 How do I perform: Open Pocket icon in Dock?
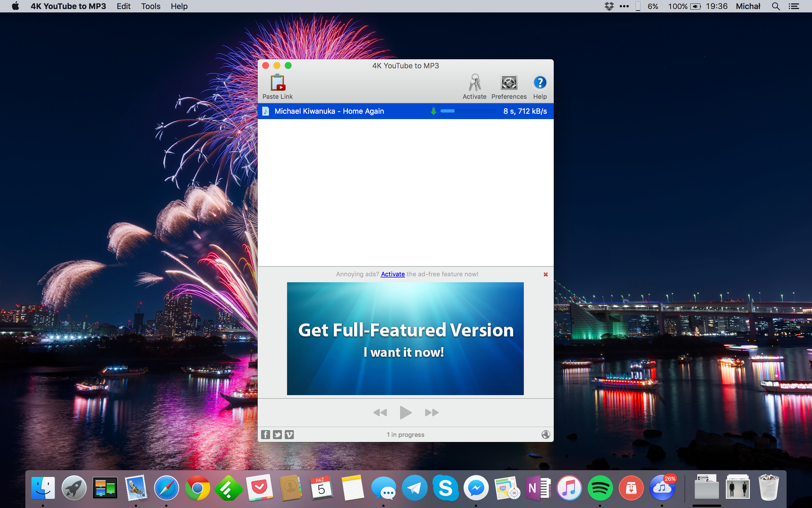coord(259,487)
